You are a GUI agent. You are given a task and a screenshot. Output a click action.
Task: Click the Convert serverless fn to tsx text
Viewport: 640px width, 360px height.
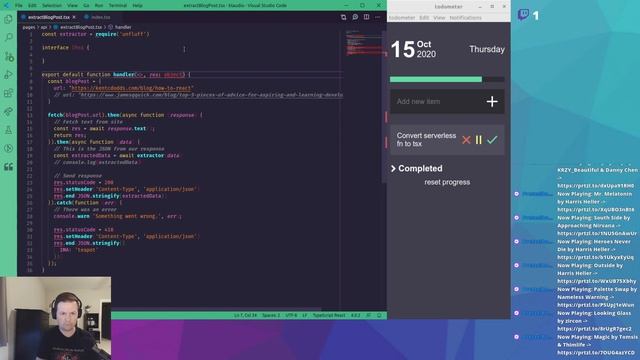pyautogui.click(x=426, y=140)
